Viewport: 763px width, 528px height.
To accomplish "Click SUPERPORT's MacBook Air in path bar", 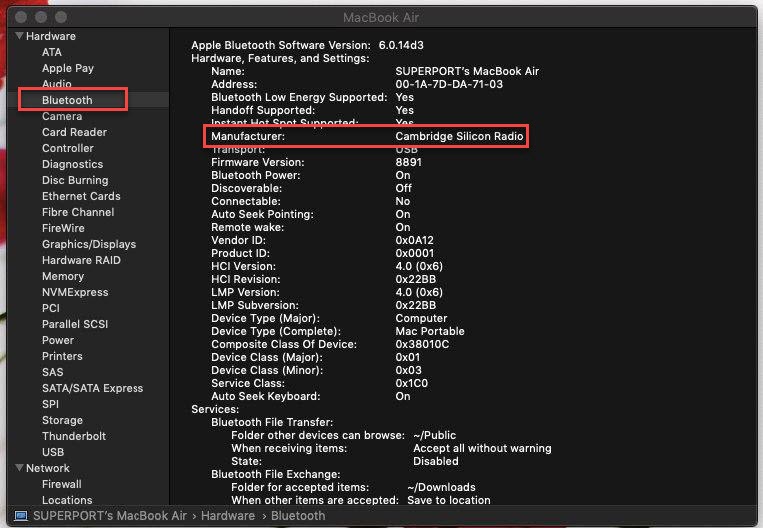I will click(110, 516).
